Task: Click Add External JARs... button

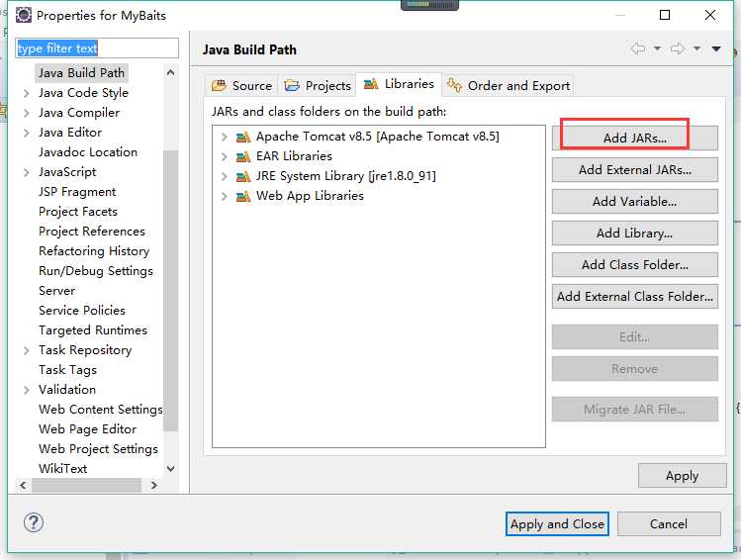Action: point(635,169)
